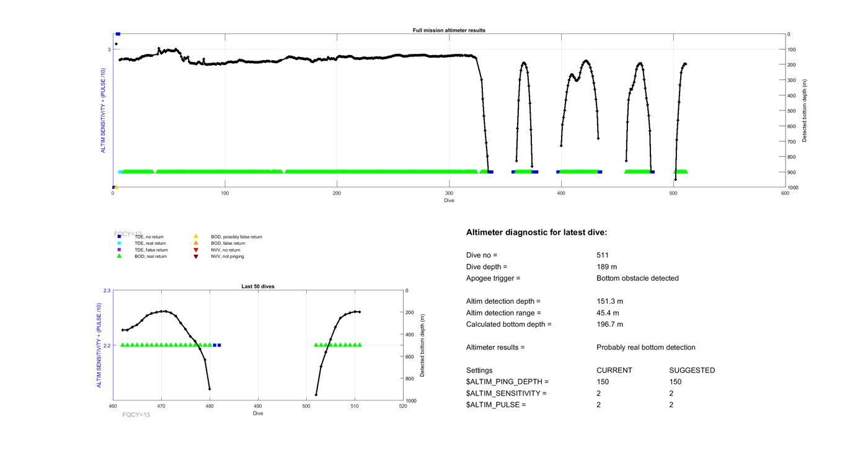Select the 'BOD, false return' legend label
The image size is (868, 450).
(x=228, y=244)
